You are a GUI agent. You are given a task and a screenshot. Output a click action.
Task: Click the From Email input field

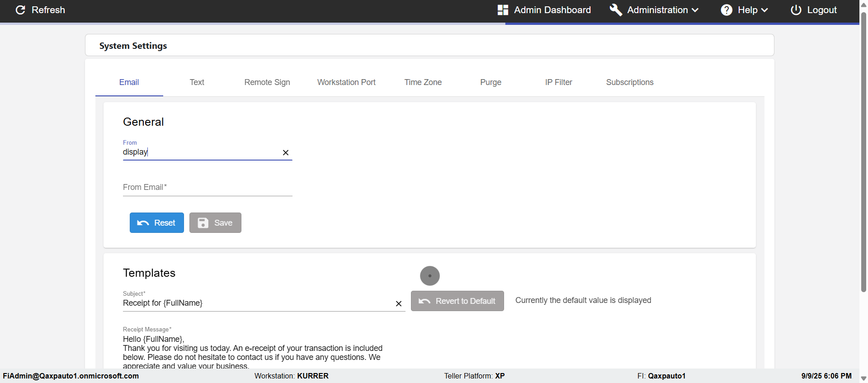point(208,188)
